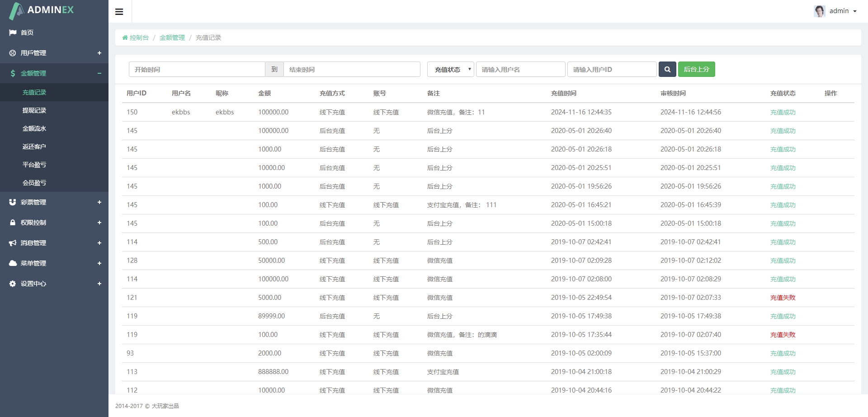Click the 请输入用户名 input field
This screenshot has width=868, height=417.
click(521, 69)
